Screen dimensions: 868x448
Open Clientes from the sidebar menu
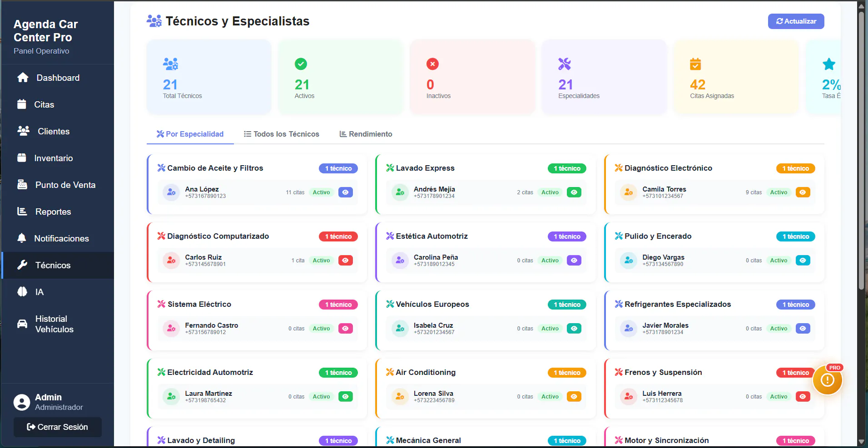pyautogui.click(x=58, y=131)
